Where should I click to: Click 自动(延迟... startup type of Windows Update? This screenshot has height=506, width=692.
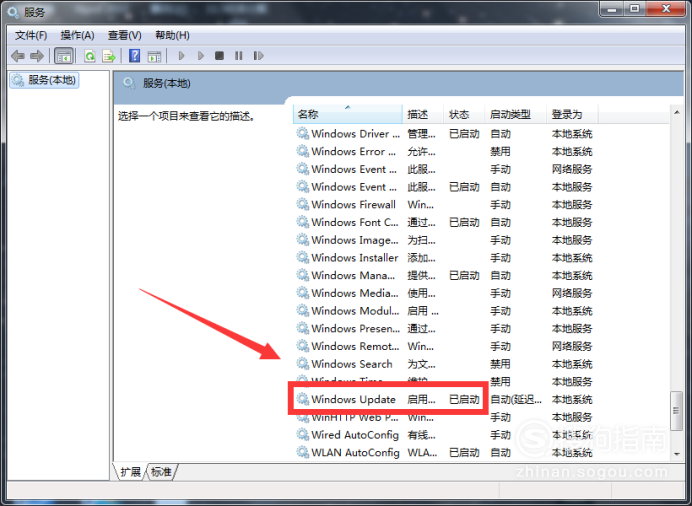pos(516,399)
